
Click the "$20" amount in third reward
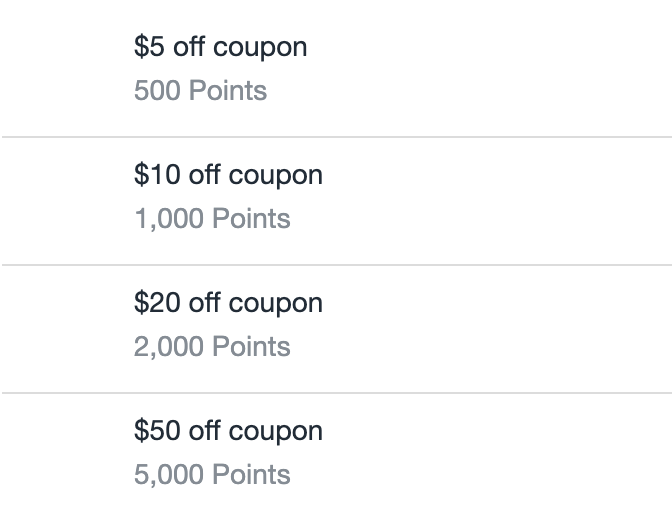[157, 303]
